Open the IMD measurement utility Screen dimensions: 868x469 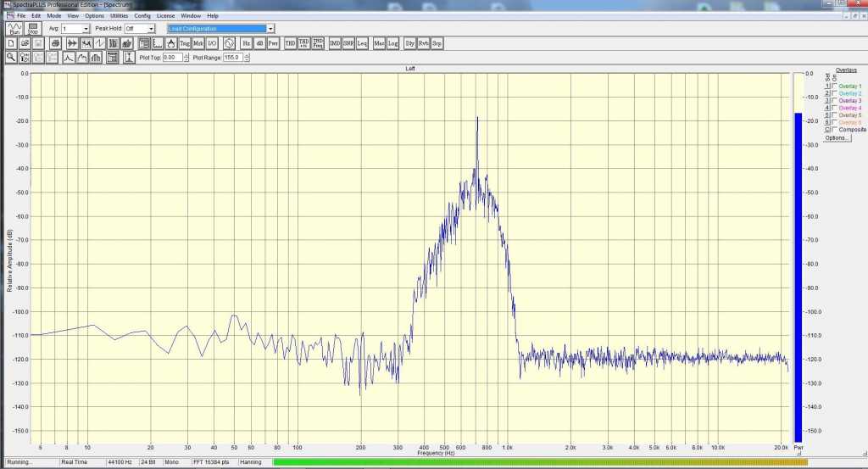[x=335, y=43]
